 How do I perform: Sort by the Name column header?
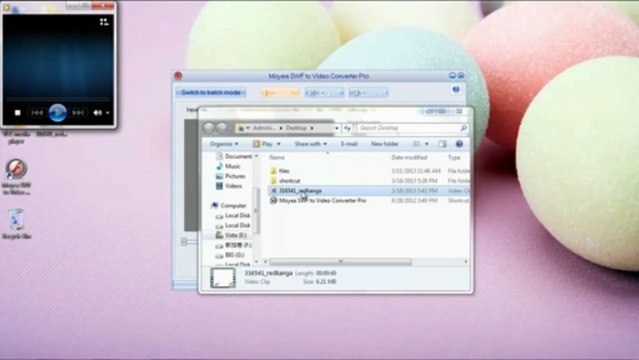(x=277, y=157)
